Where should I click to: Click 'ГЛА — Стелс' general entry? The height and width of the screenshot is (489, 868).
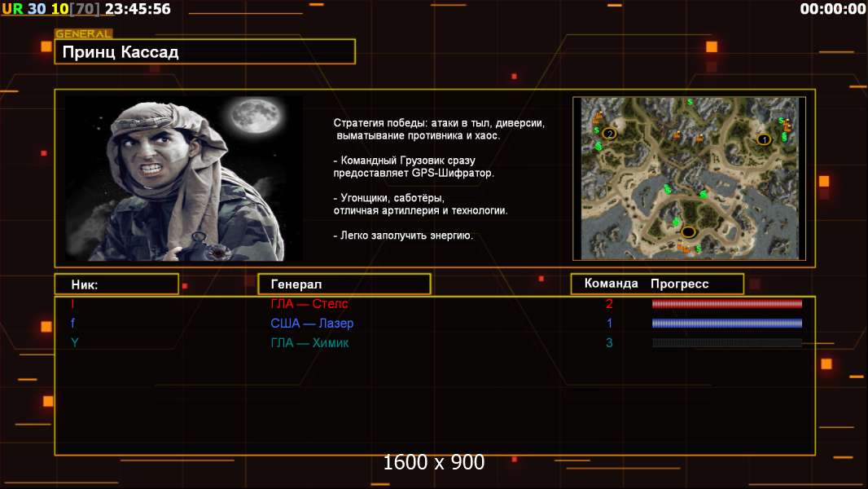pos(309,303)
